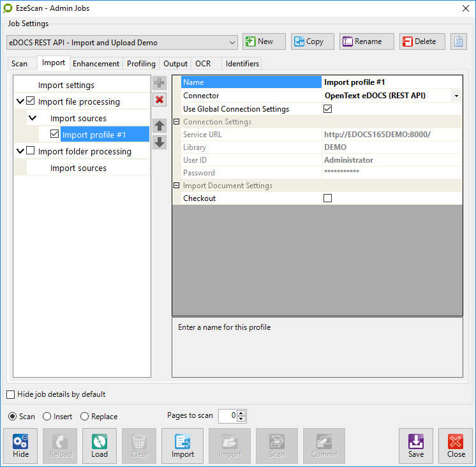Open the Connector dropdown arrow
This screenshot has width=476, height=467.
(456, 96)
